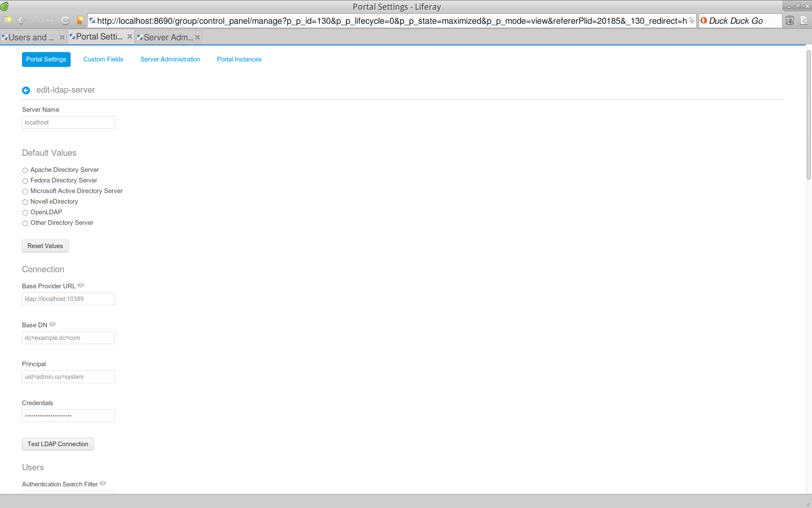Focus the Server Name input field

(69, 122)
